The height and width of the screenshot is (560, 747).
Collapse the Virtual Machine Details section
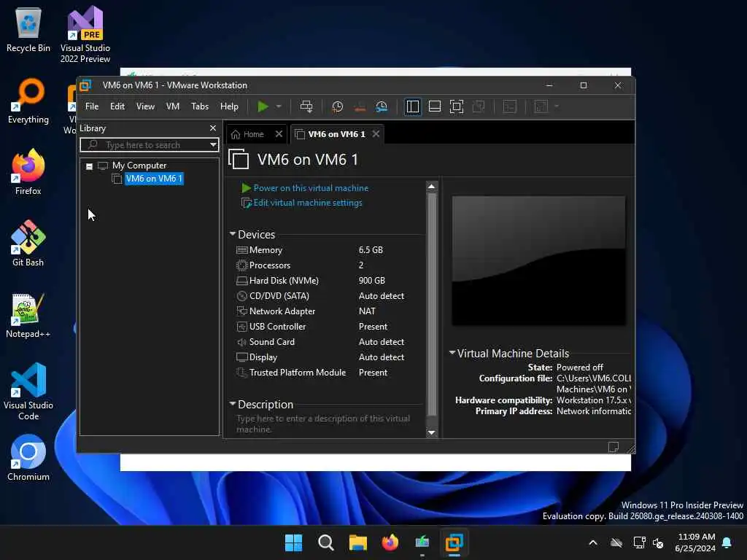[452, 353]
